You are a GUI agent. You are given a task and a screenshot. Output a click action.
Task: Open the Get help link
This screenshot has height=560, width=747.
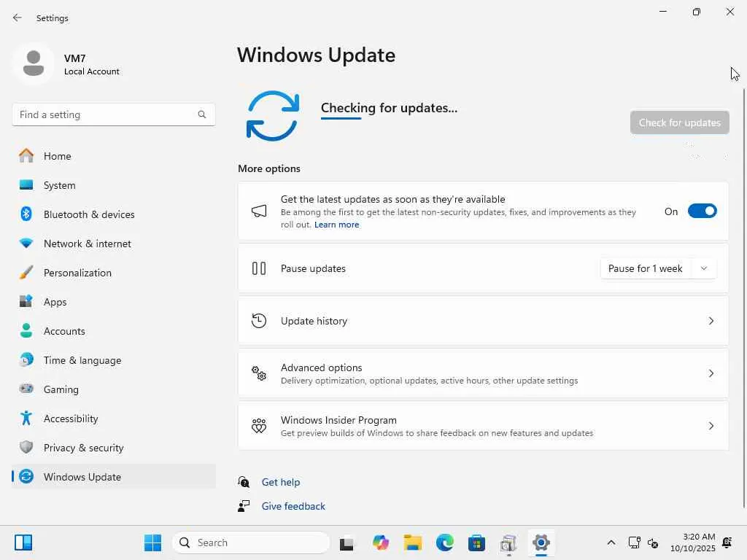[281, 482]
